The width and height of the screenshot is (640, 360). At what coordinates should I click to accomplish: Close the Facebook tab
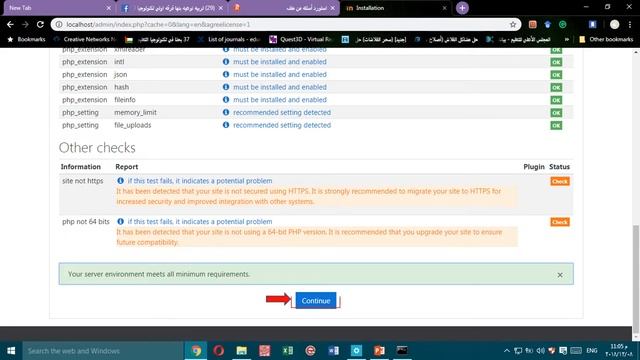(221, 8)
